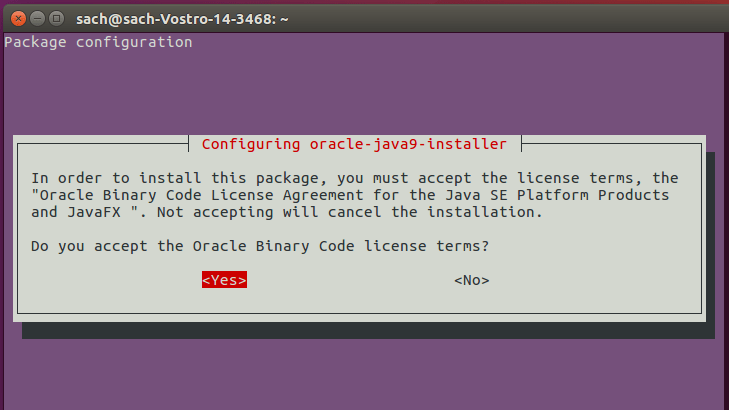Minimize the terminal window

click(x=37, y=19)
